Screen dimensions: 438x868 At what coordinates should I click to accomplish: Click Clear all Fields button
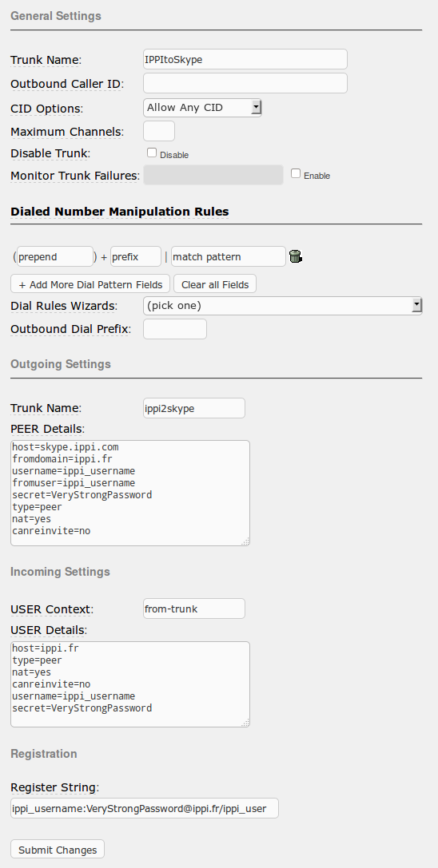point(215,284)
